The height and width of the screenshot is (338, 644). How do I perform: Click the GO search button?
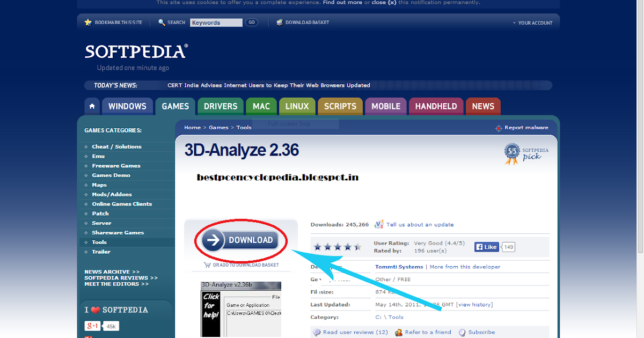point(252,23)
